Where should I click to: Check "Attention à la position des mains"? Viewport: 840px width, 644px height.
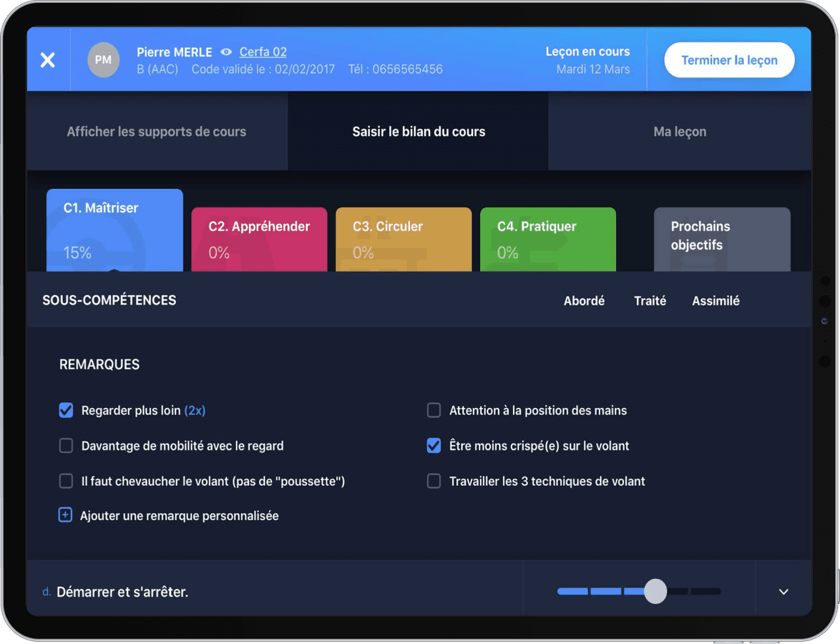(x=434, y=410)
